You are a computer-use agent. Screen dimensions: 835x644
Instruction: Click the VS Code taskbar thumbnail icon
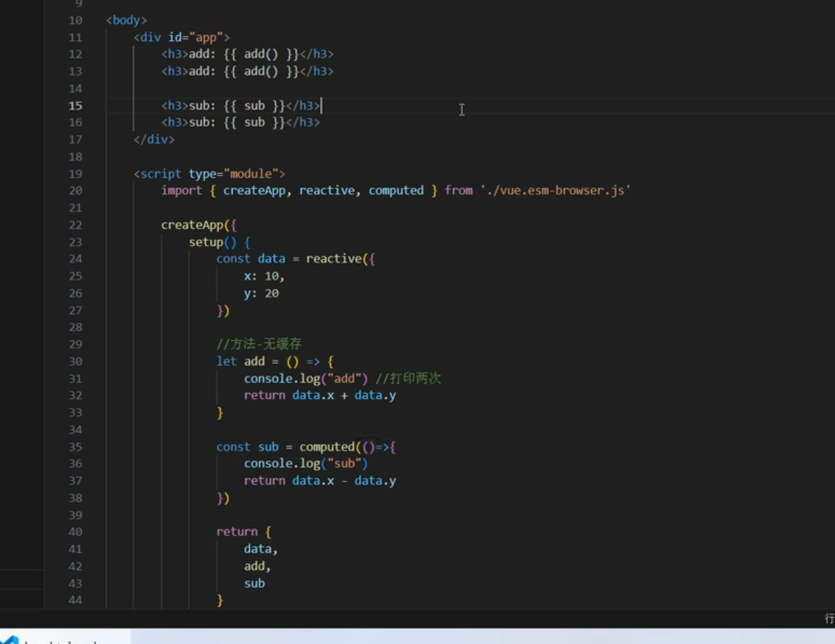tap(9, 640)
